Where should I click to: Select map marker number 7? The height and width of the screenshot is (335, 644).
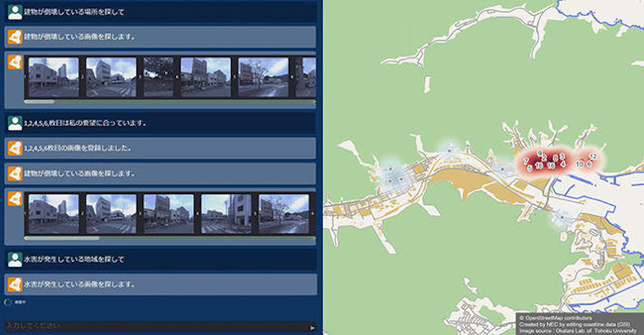(x=527, y=160)
